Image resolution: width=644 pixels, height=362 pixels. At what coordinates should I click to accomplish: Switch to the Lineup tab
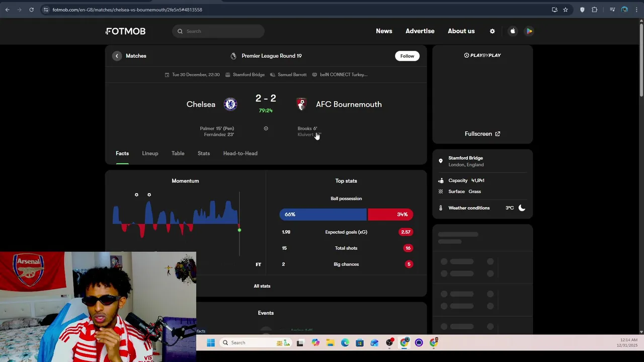pos(150,153)
